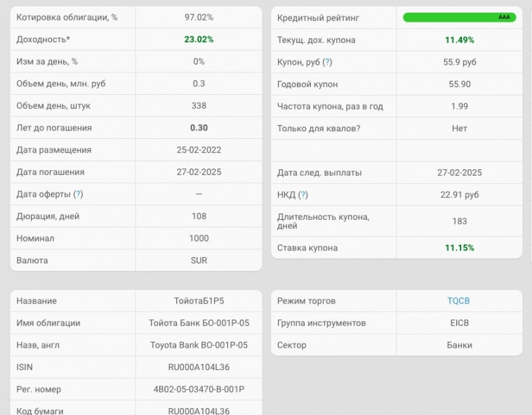Click the yield value 23.02%
The height and width of the screenshot is (415, 532).
pyautogui.click(x=199, y=40)
